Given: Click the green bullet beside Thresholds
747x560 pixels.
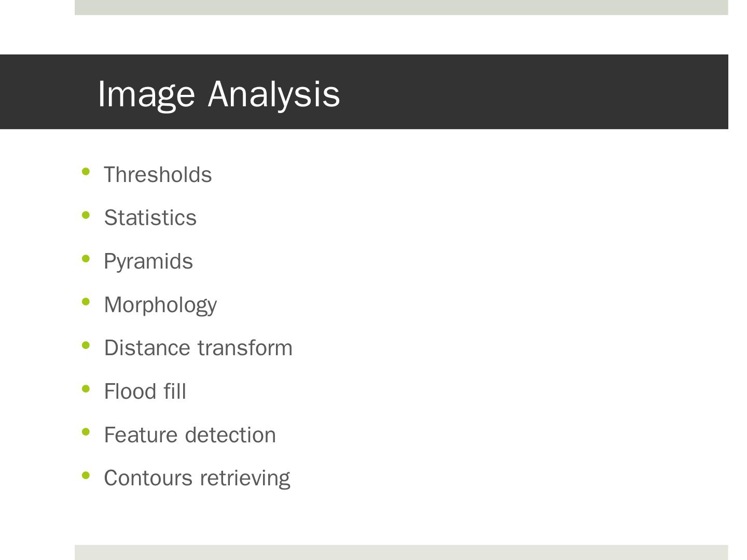Looking at the screenshot, I should (x=86, y=172).
